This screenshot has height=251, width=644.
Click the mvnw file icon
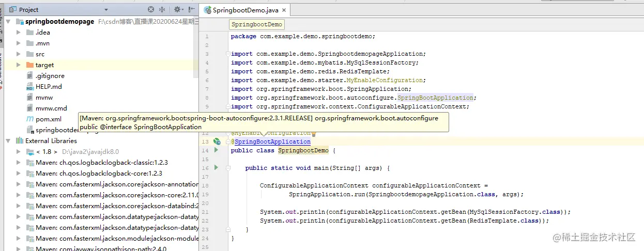[29, 97]
